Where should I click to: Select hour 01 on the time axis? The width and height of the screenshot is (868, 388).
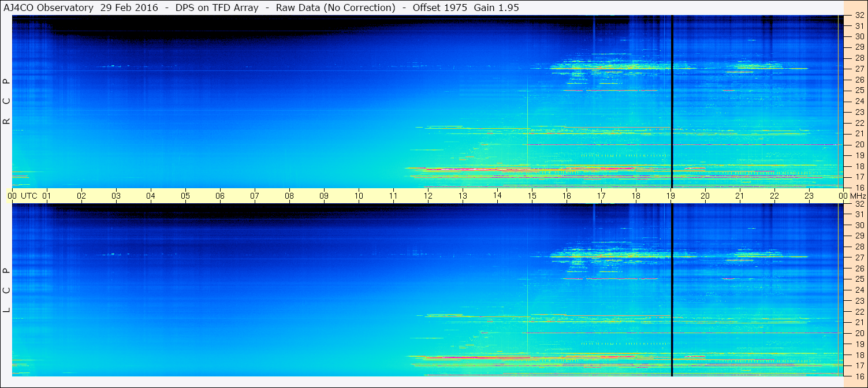tap(47, 196)
